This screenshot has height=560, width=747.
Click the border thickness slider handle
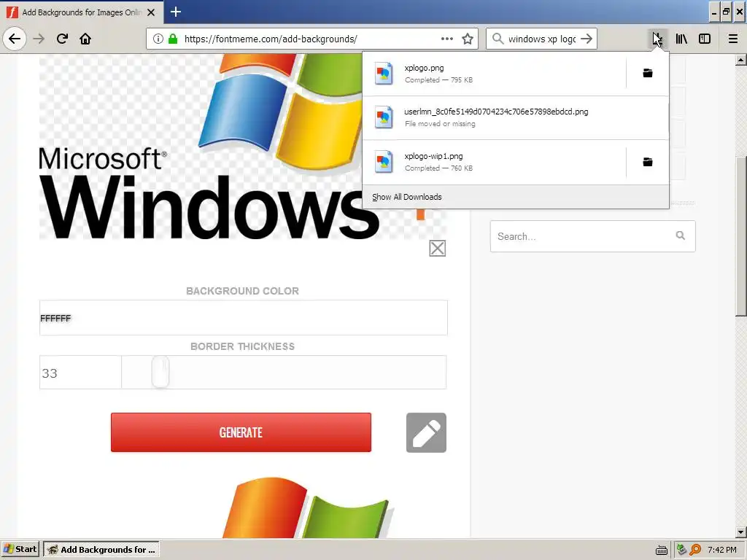pyautogui.click(x=160, y=372)
